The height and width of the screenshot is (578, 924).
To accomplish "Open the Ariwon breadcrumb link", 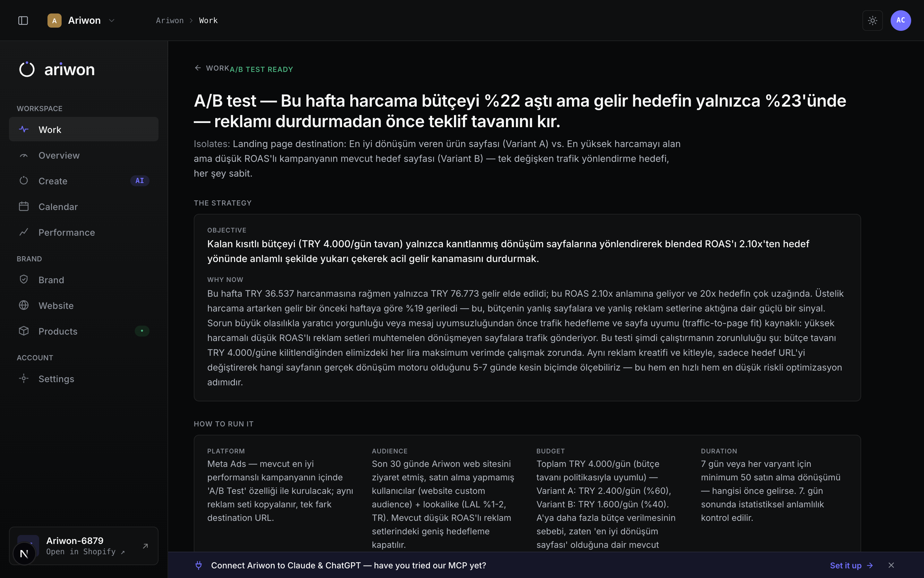I will (x=169, y=20).
